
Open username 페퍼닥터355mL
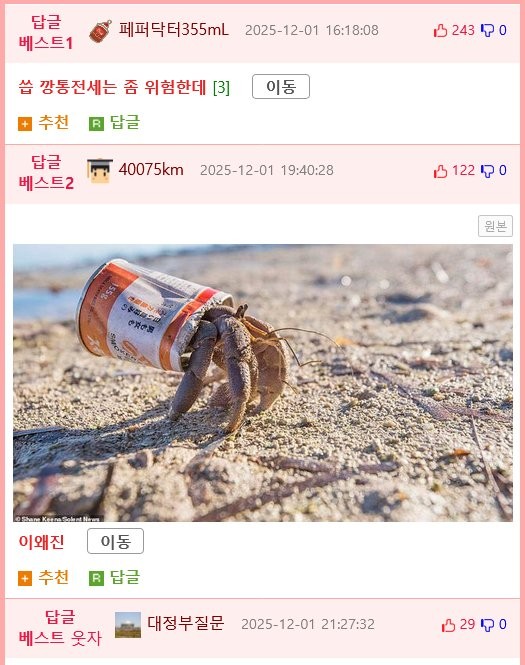[173, 30]
